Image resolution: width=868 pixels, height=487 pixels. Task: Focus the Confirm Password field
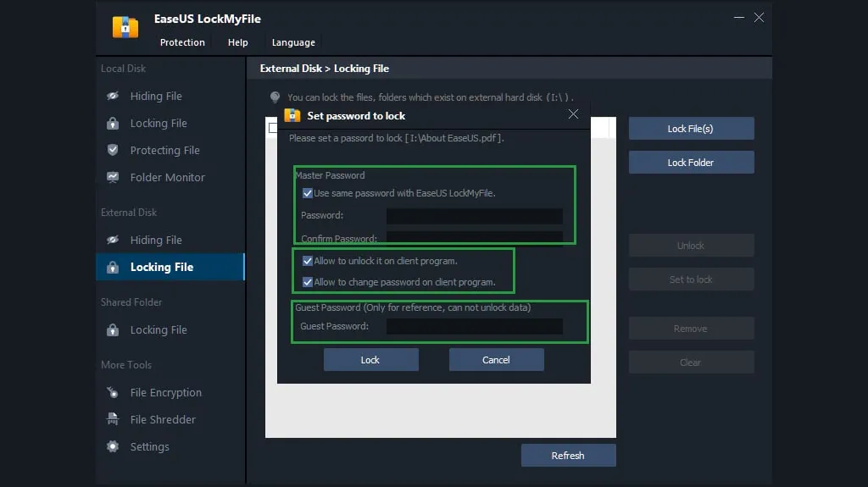[x=475, y=238]
